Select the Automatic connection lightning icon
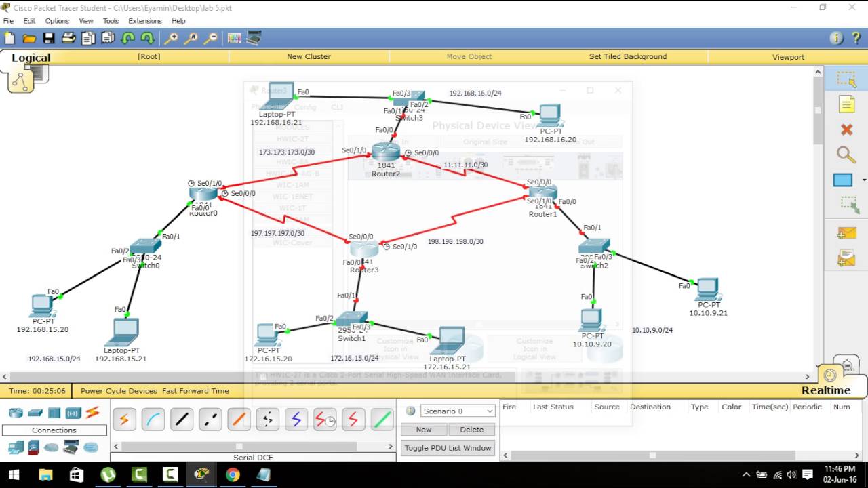 (x=125, y=420)
